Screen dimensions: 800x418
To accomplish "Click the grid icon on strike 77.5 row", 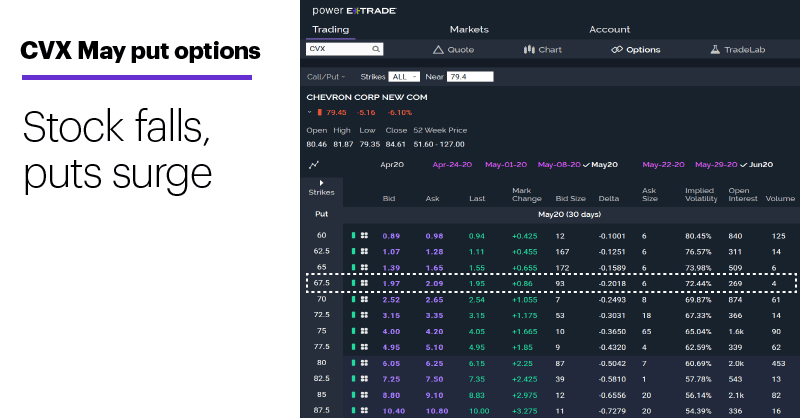I will click(x=364, y=347).
